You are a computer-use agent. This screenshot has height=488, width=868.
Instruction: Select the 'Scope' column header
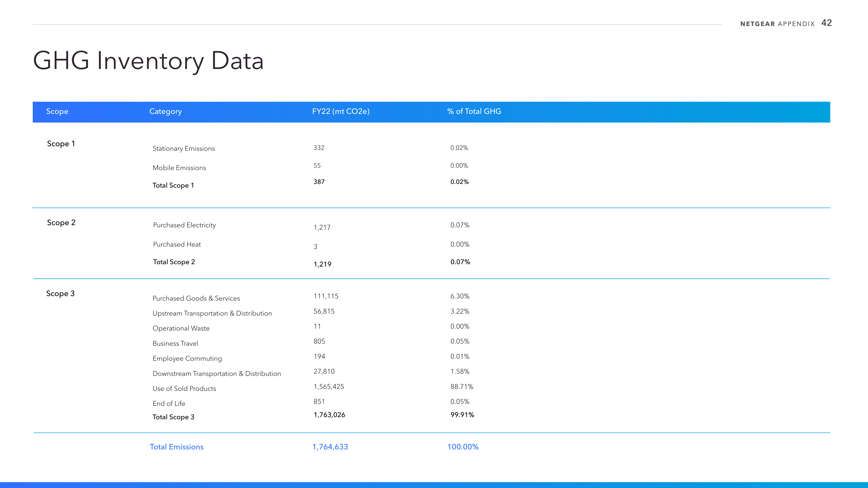pos(57,111)
